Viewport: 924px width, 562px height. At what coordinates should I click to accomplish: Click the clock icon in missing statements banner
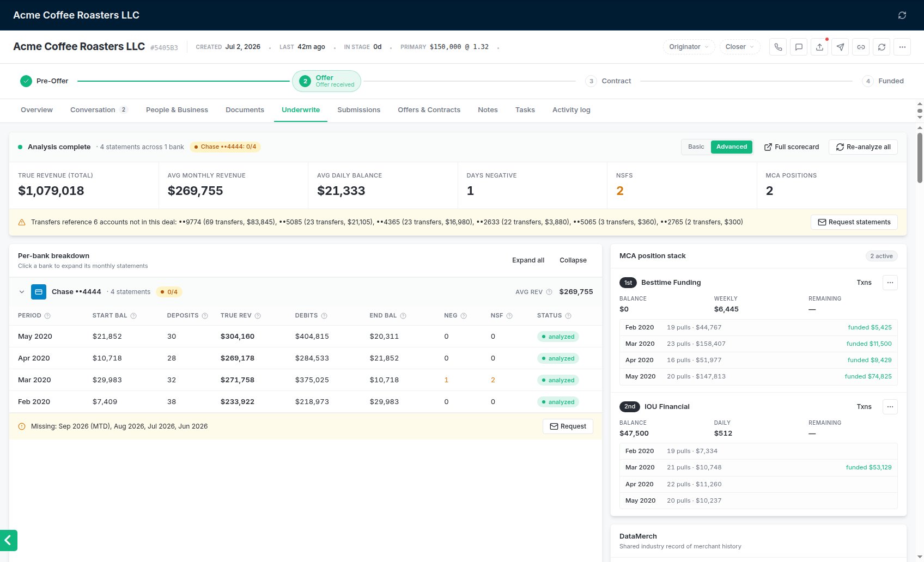coord(22,426)
